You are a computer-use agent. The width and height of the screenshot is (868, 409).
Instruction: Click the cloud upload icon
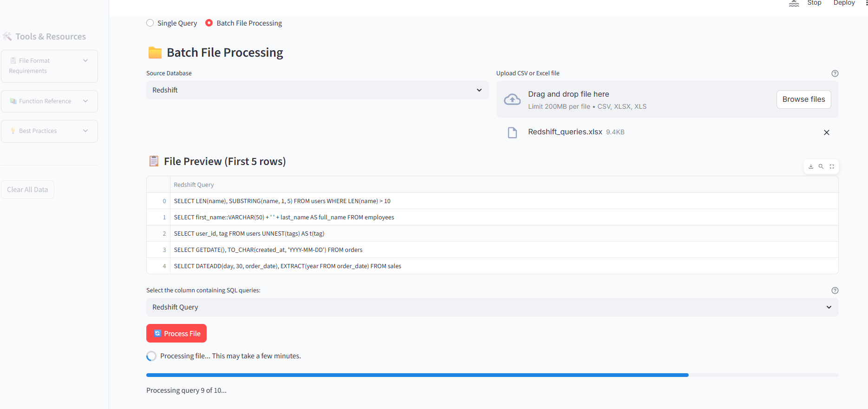click(512, 99)
